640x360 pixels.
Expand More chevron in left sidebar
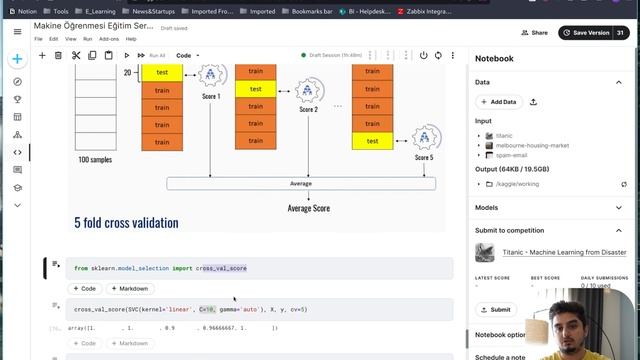tap(18, 205)
